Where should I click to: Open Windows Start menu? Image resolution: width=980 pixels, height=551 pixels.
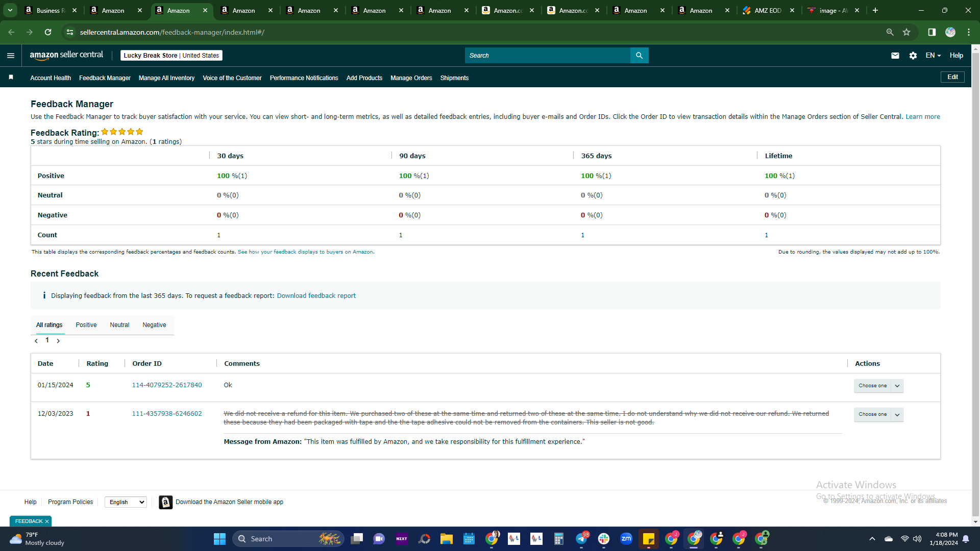(x=219, y=539)
